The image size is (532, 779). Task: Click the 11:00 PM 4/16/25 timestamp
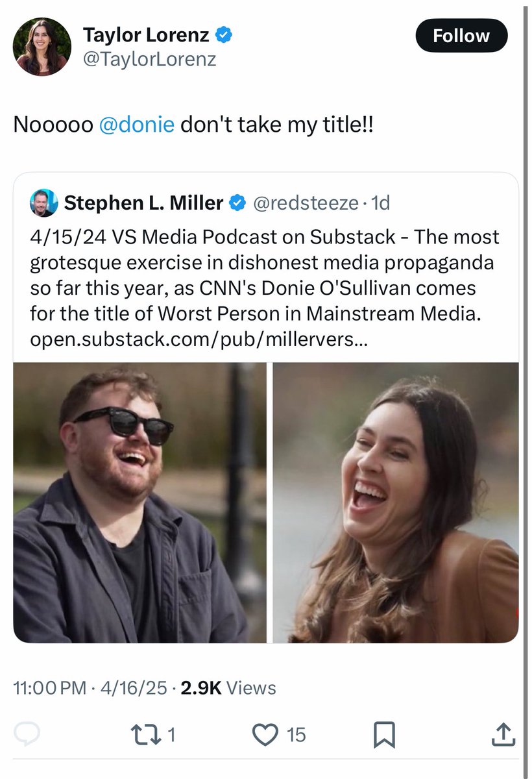click(x=90, y=687)
